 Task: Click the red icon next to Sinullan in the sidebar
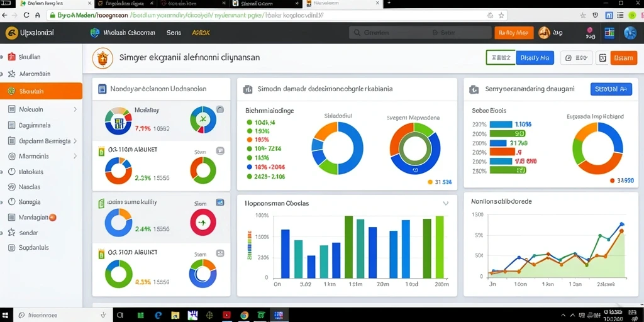point(11,57)
